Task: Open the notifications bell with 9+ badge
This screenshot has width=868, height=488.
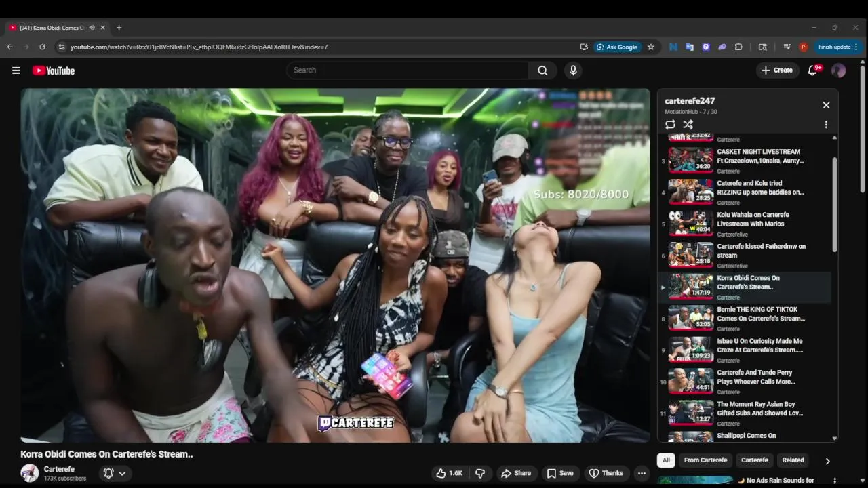Action: click(812, 70)
